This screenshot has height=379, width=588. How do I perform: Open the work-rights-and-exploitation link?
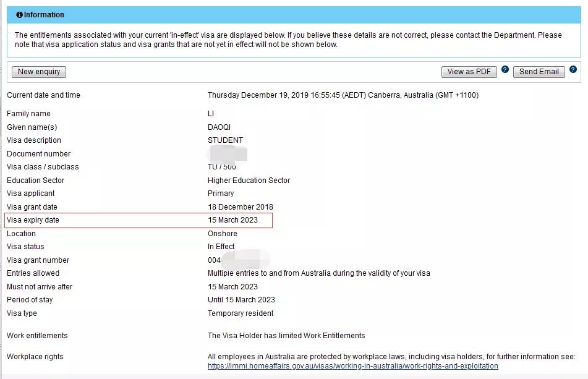(353, 366)
